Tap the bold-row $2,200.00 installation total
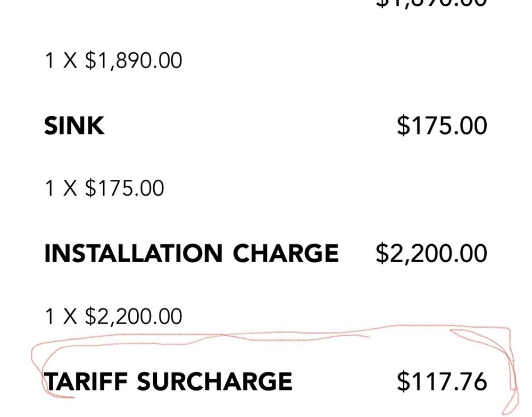 tap(431, 253)
